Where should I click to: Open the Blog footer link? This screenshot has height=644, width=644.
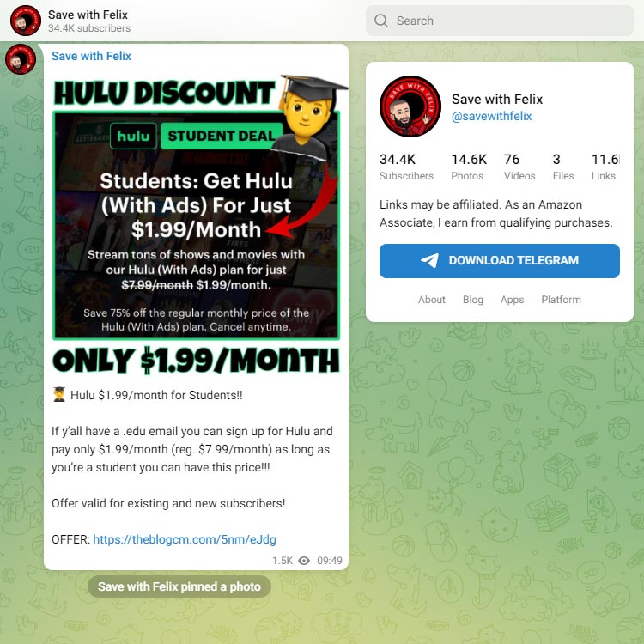(473, 300)
